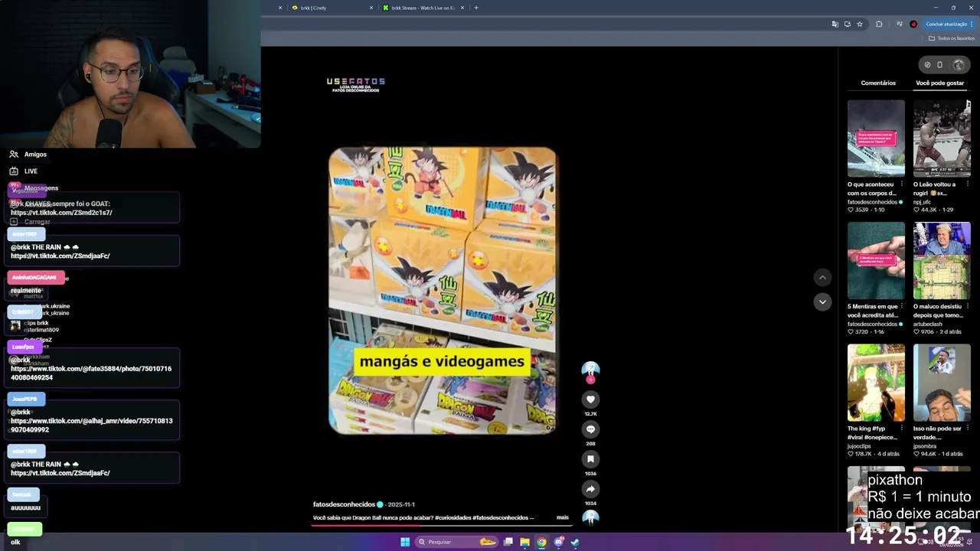Open options for 'O que aconteceu' video
The image size is (980, 551).
click(902, 184)
